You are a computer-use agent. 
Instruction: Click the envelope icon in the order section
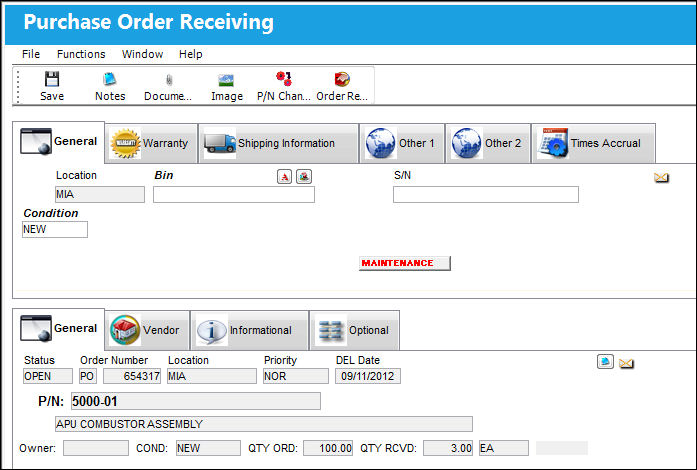(626, 364)
